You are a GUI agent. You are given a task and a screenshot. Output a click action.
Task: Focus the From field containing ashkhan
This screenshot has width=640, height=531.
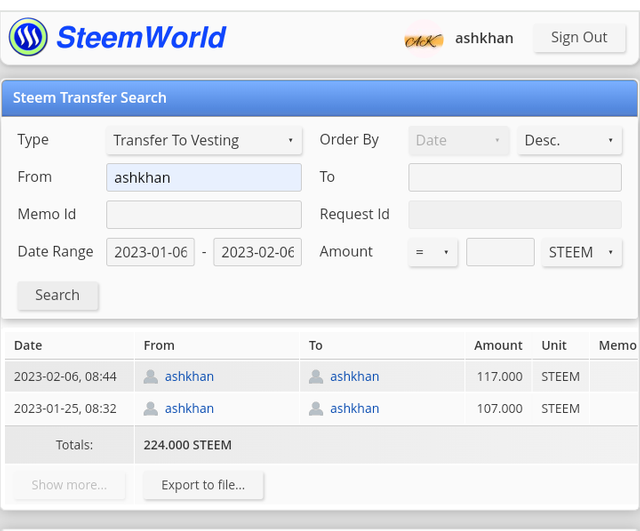coord(204,178)
